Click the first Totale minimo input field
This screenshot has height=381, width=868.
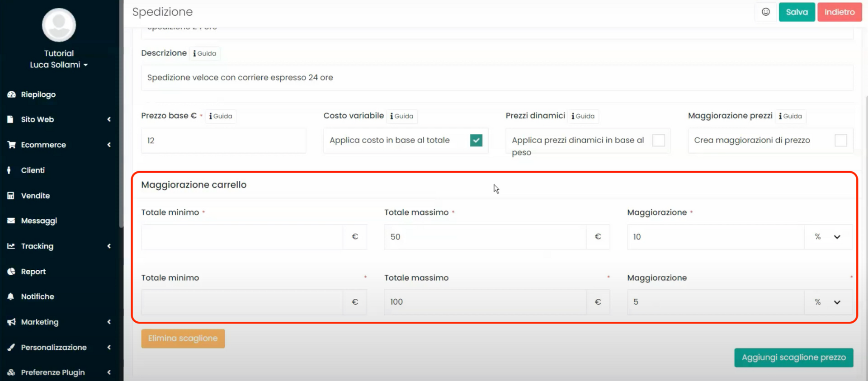tap(242, 237)
